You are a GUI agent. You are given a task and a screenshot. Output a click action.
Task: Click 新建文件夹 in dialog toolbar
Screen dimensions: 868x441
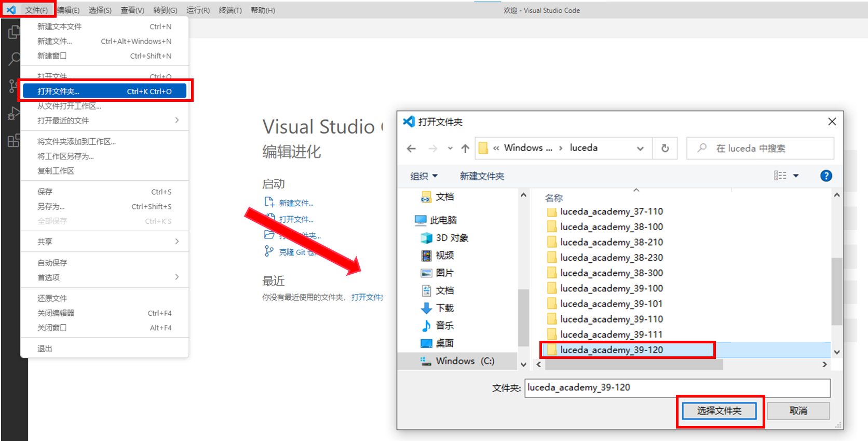tap(482, 176)
